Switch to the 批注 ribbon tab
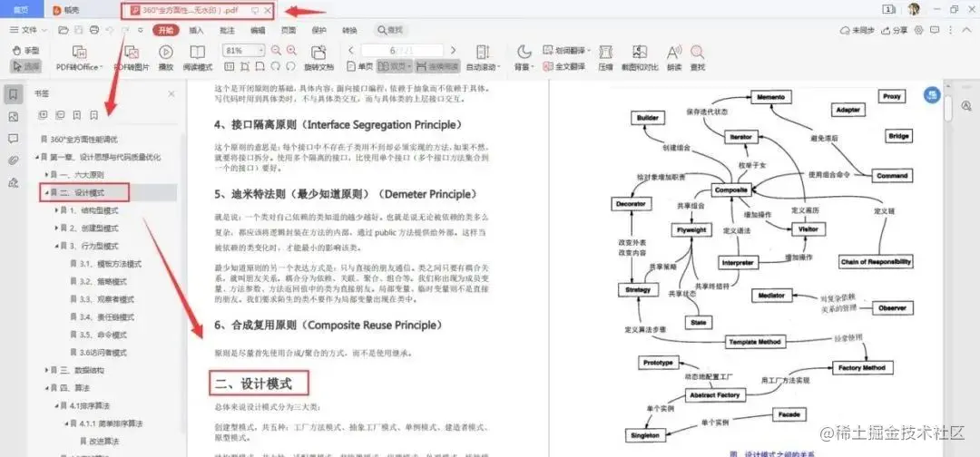 [227, 30]
